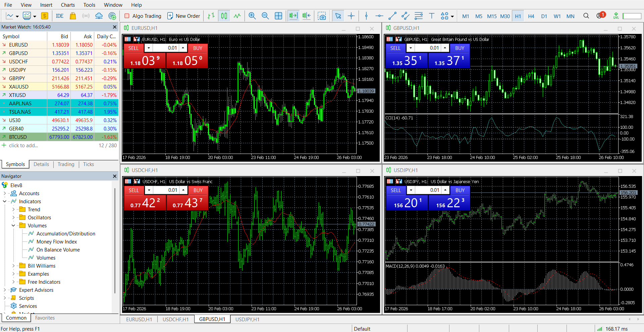Decrease the GBPUSD lot volume with down arrow
Viewport: 644px width, 332px height.
click(411, 48)
